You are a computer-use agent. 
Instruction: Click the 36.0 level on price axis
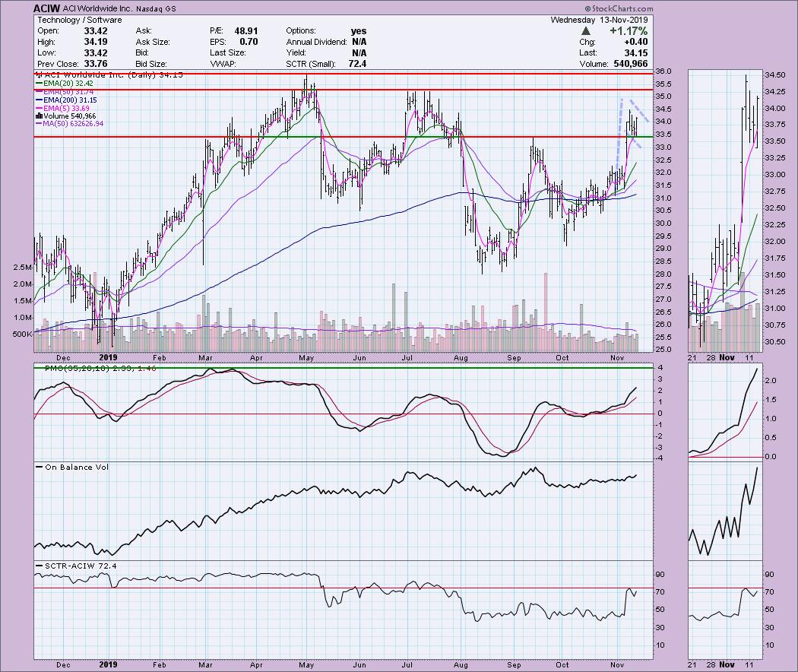pos(664,71)
